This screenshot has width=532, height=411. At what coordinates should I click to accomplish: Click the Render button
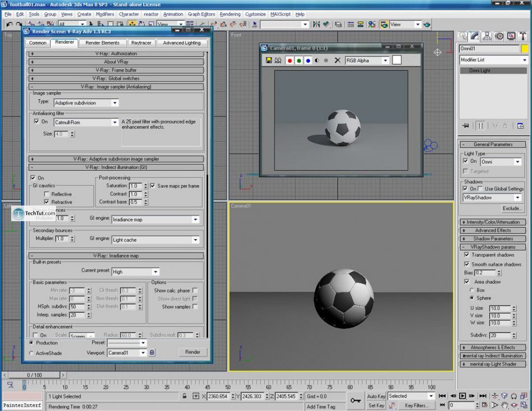193,352
